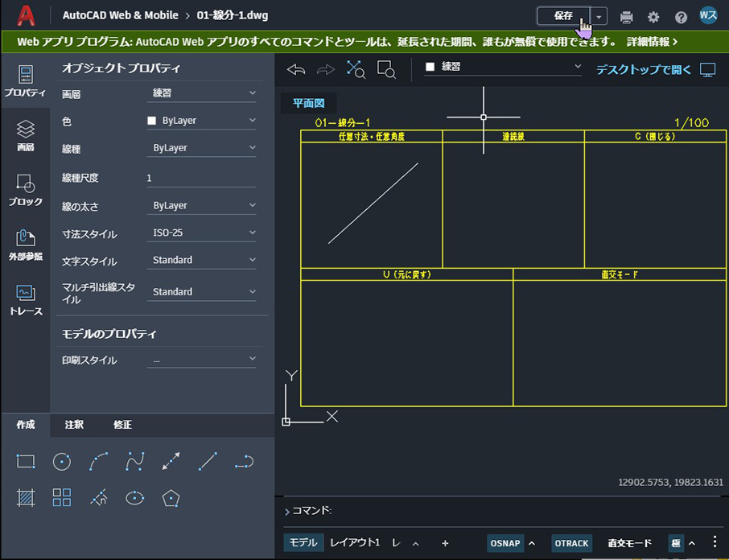
Task: Click the 保存 button
Action: pyautogui.click(x=563, y=16)
